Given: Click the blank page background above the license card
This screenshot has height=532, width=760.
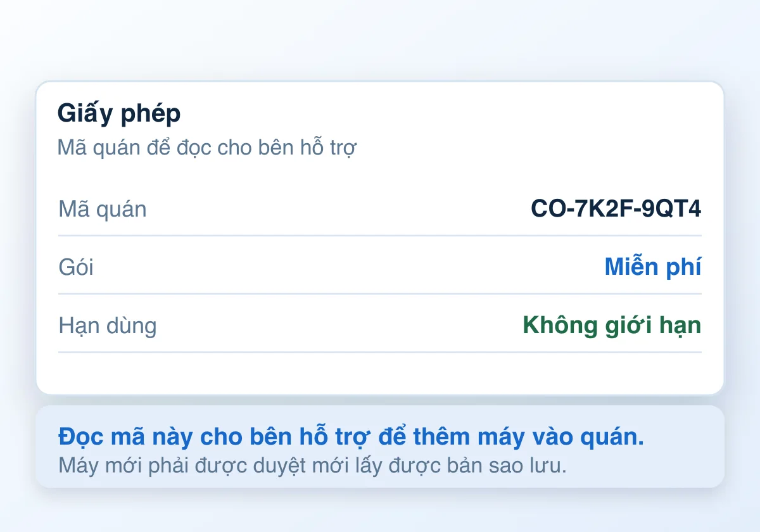Looking at the screenshot, I should (x=380, y=38).
